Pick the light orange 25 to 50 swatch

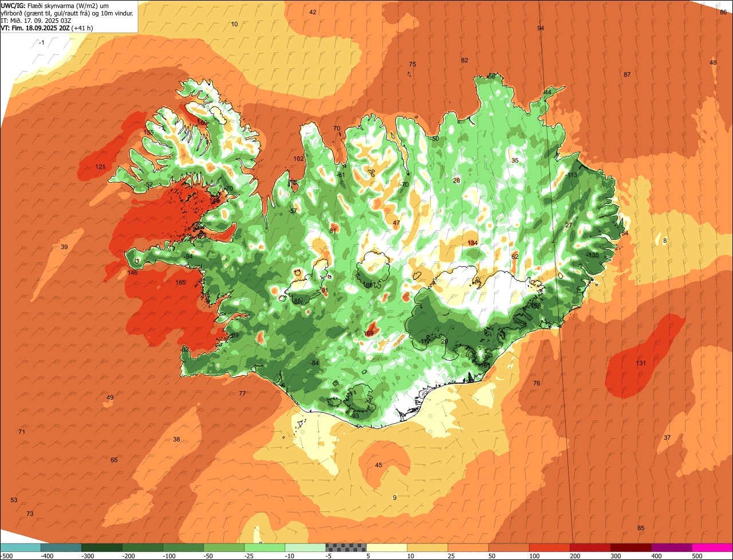pyautogui.click(x=468, y=547)
